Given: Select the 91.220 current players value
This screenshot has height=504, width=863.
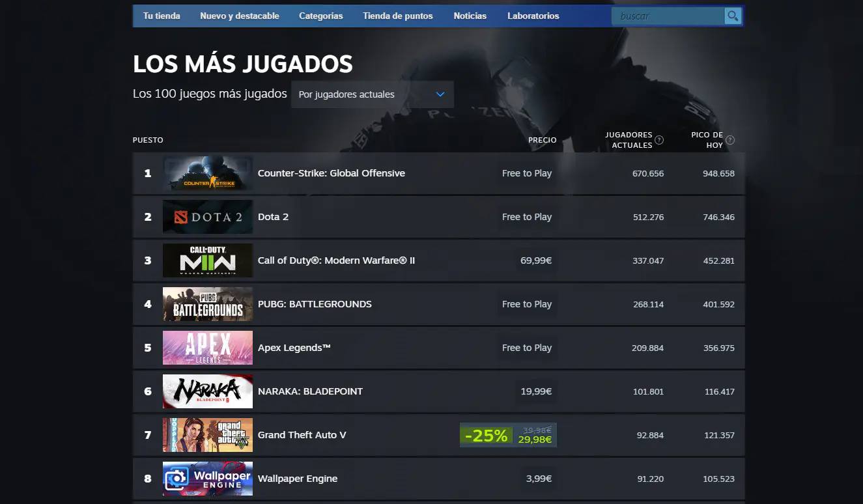Looking at the screenshot, I should [651, 479].
